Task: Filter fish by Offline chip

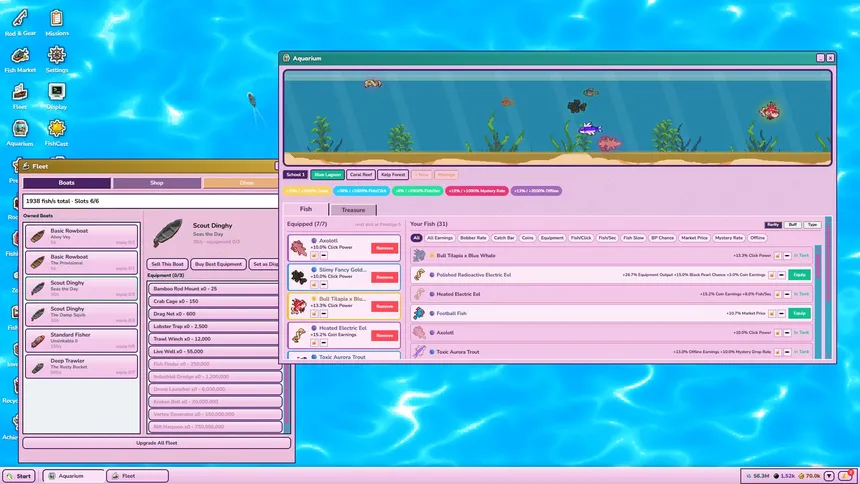Action: (757, 238)
